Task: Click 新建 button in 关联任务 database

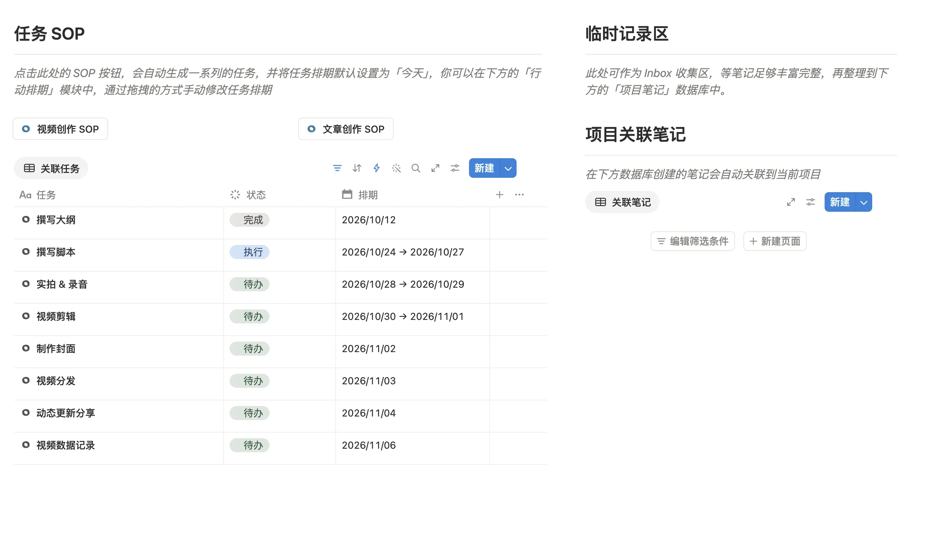Action: pyautogui.click(x=484, y=168)
